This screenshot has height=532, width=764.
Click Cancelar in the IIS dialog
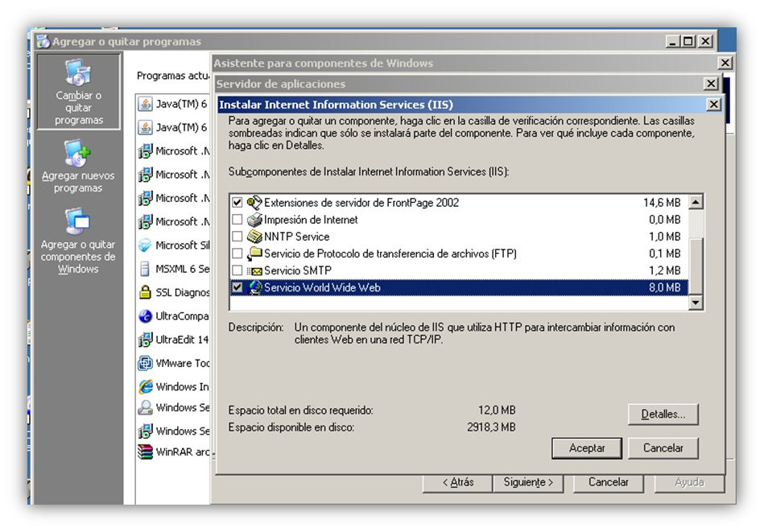[663, 447]
